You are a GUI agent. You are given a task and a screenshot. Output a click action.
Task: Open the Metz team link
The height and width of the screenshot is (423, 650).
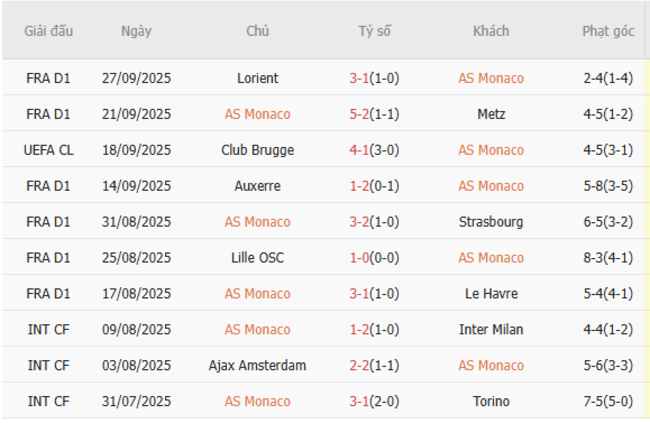click(x=491, y=114)
